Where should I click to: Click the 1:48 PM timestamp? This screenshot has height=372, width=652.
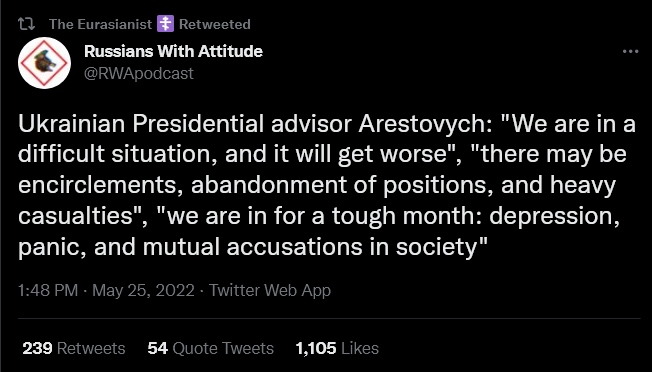coord(48,290)
